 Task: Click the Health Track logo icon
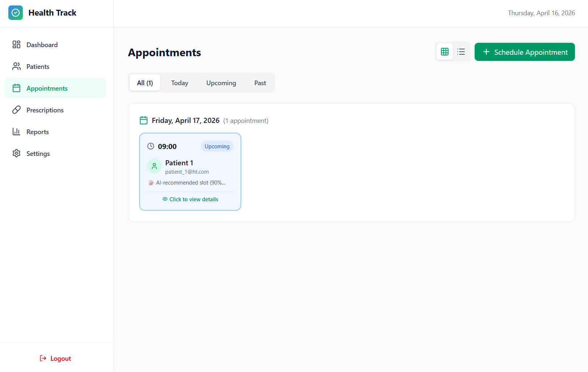16,12
